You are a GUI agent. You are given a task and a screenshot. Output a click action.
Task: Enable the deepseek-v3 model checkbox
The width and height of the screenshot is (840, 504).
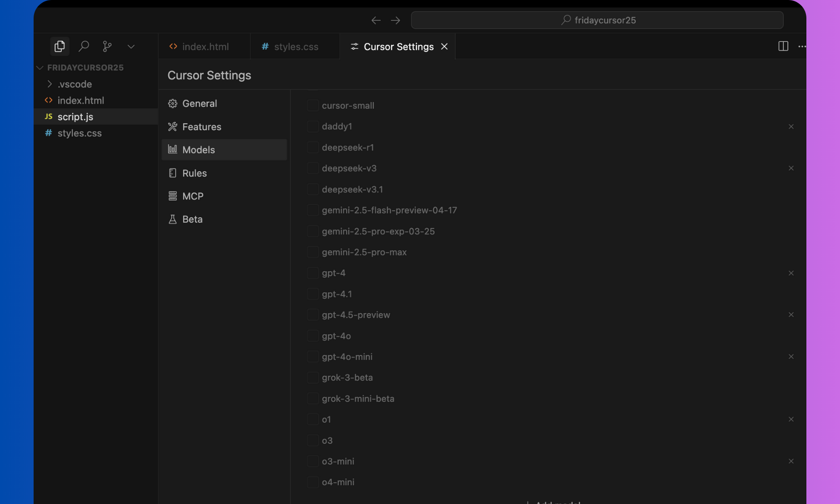(313, 168)
